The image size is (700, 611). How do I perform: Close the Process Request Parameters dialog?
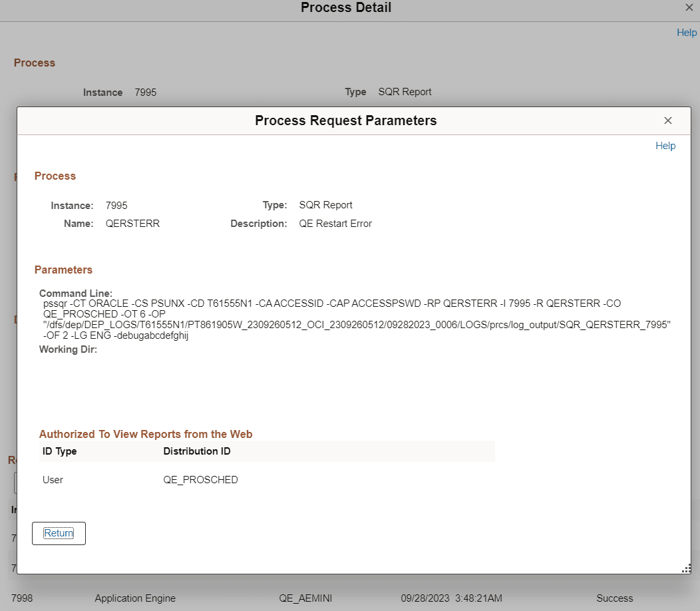click(x=667, y=120)
